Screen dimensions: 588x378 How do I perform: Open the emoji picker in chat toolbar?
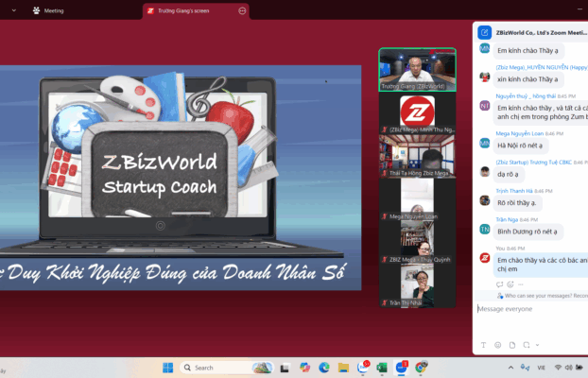497,345
